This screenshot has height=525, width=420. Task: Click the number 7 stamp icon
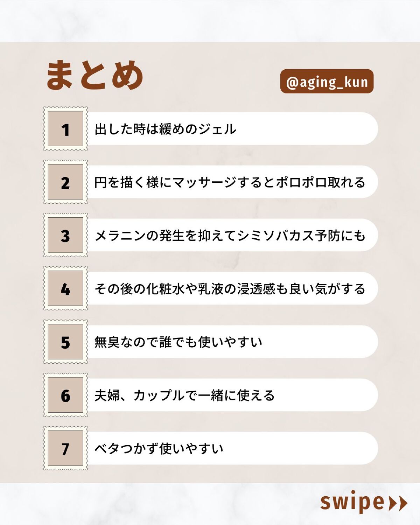tap(65, 448)
